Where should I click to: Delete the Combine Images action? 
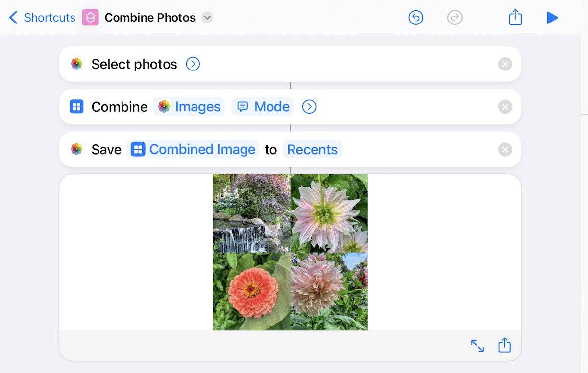click(505, 107)
